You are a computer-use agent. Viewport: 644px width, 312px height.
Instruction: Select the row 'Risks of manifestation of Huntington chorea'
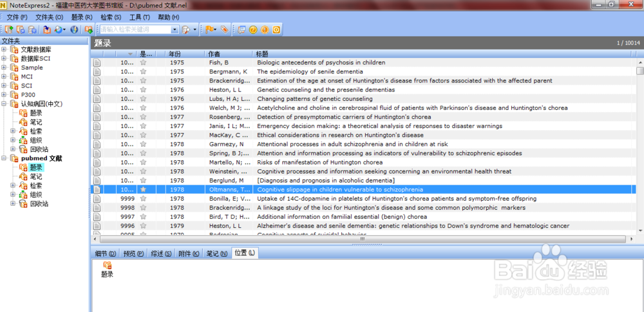[x=363, y=162]
